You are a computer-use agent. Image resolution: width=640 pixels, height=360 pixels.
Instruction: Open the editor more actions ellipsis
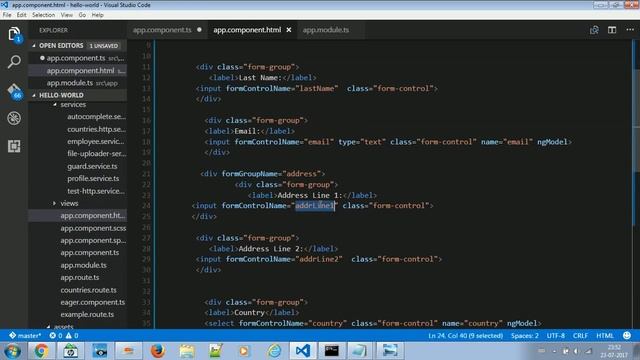click(x=630, y=30)
